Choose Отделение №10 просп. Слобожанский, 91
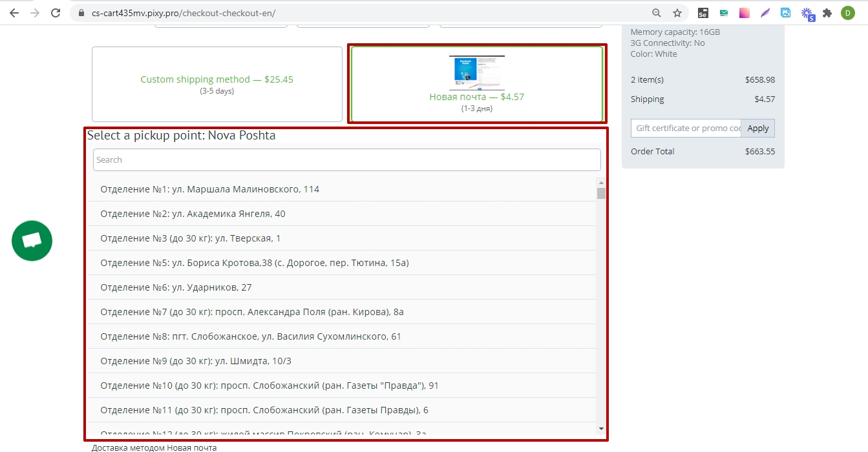This screenshot has height=452, width=868. (x=342, y=385)
